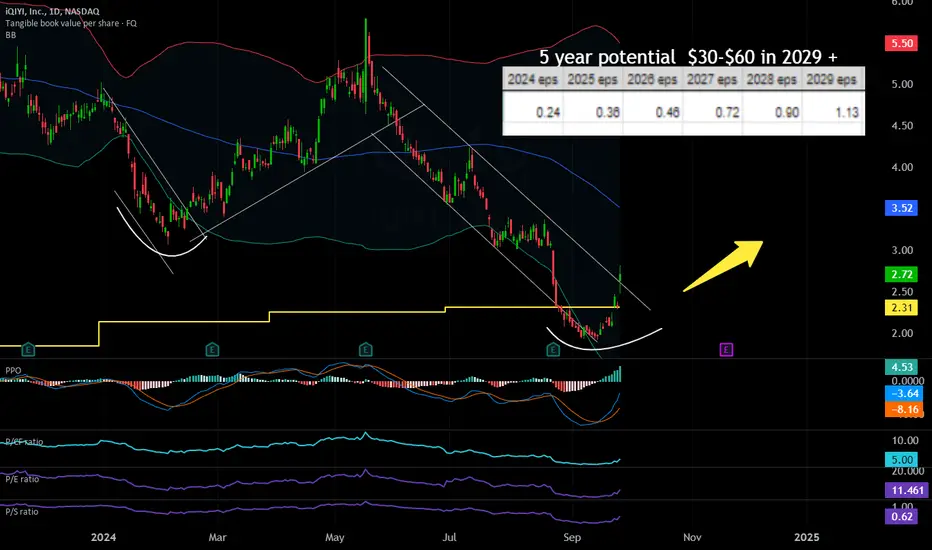The height and width of the screenshot is (550, 932).
Task: Open the earnings marker near May
Action: [x=366, y=350]
